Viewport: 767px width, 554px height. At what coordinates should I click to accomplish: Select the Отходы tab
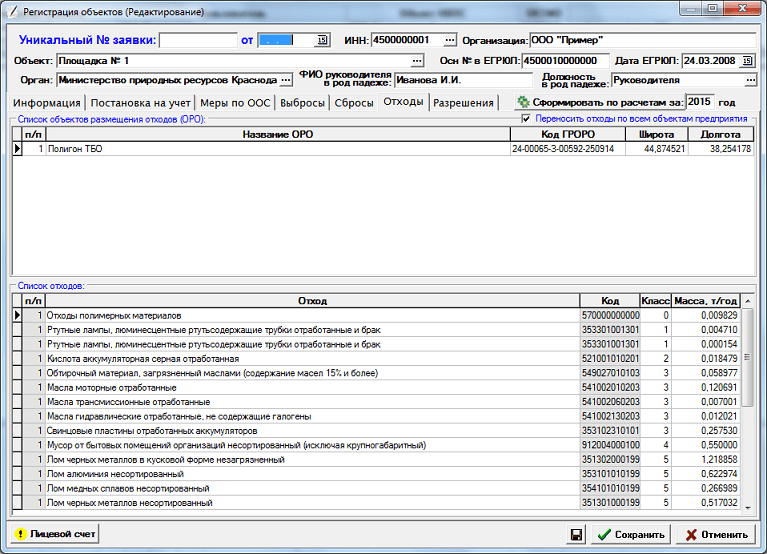click(404, 102)
